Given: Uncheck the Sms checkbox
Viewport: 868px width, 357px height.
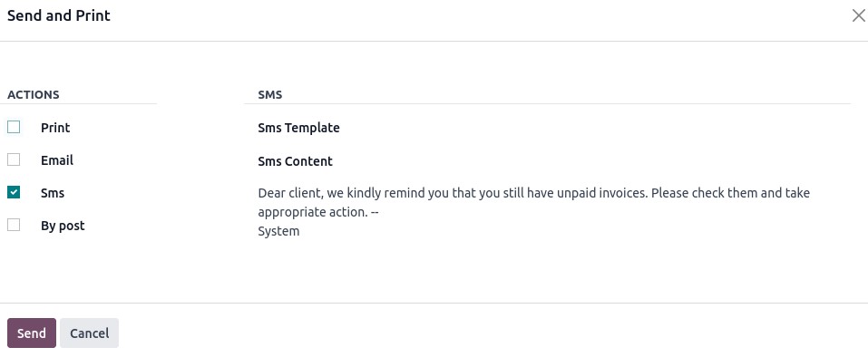Looking at the screenshot, I should click(14, 192).
